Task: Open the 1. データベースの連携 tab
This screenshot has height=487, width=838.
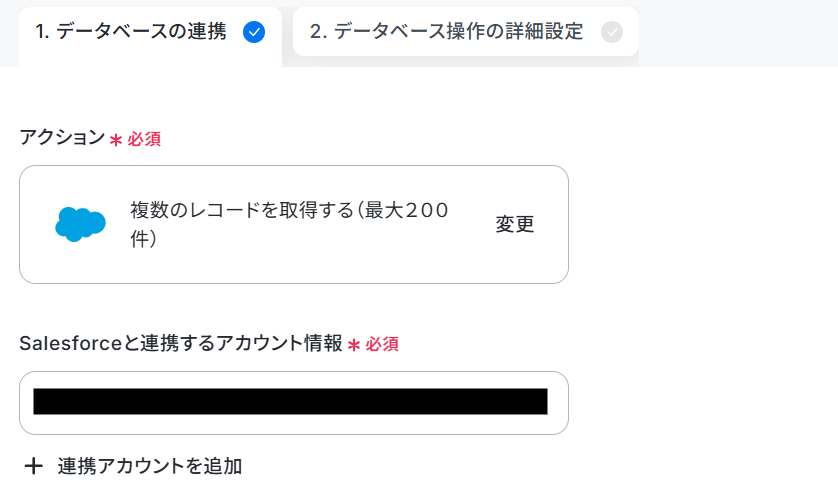Action: click(x=150, y=33)
